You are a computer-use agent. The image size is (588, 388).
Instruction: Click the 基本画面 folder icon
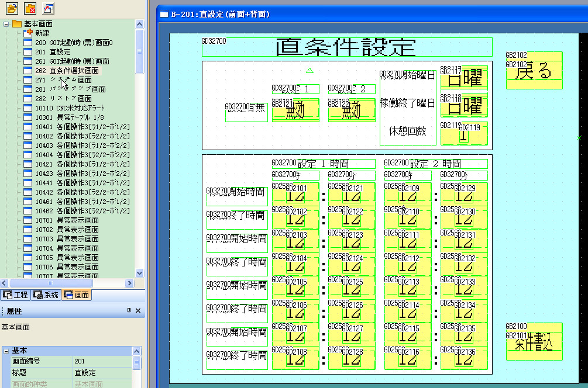pyautogui.click(x=17, y=24)
